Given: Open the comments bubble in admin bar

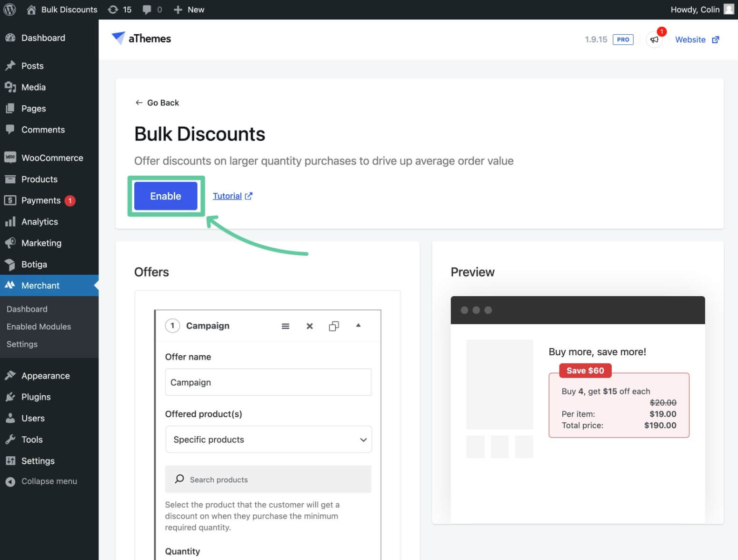Looking at the screenshot, I should click(147, 10).
